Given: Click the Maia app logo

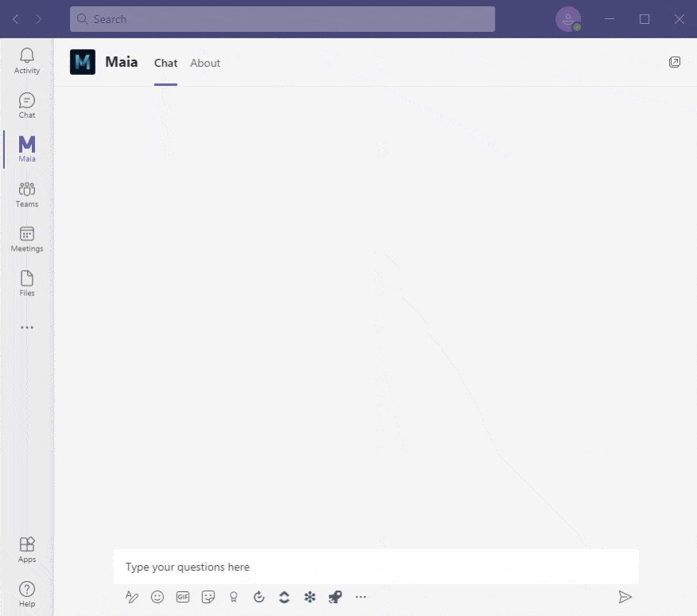Looking at the screenshot, I should pos(82,62).
